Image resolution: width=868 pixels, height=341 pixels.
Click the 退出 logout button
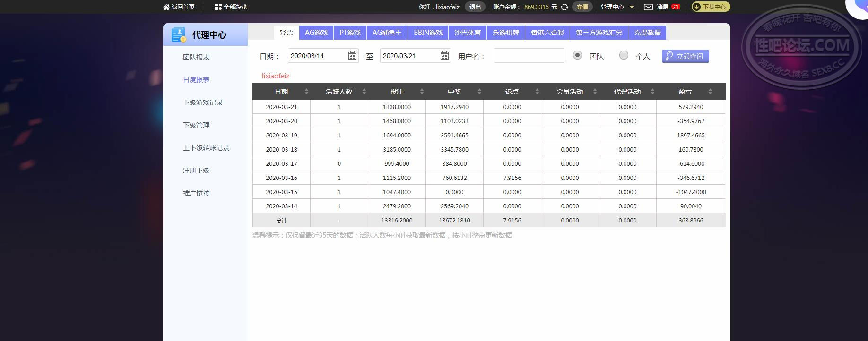[x=475, y=7]
